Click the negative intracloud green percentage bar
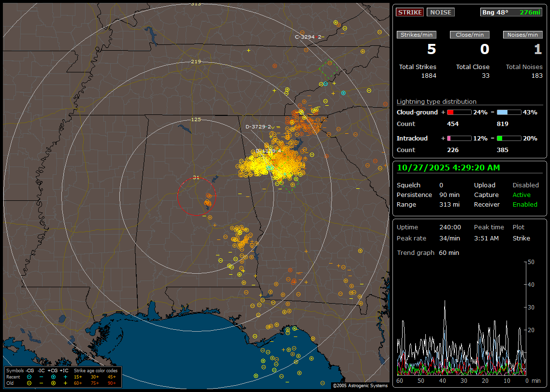 tap(509, 138)
